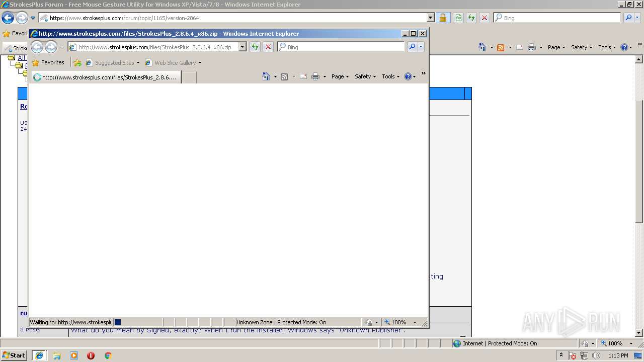Click search magnifier in background window
Image resolution: width=644 pixels, height=362 pixels.
tap(628, 18)
